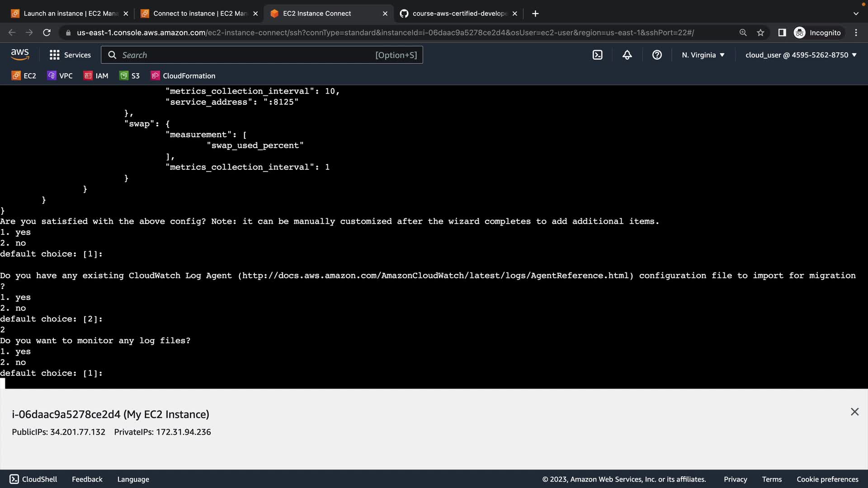The image size is (868, 488).
Task: Focus the AWS Search input field
Action: click(x=244, y=55)
